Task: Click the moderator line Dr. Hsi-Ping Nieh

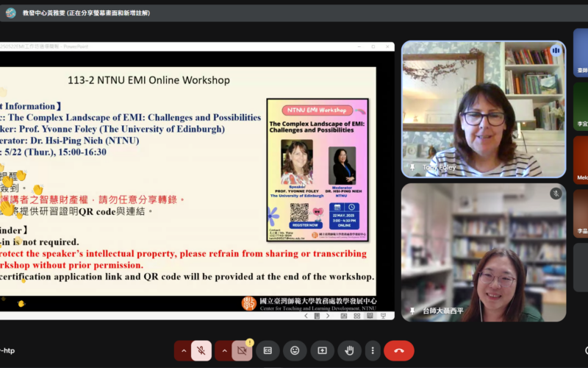Action: point(70,141)
